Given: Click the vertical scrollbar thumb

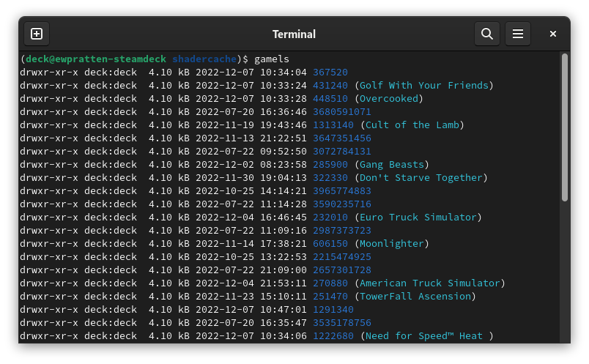Looking at the screenshot, I should (564, 127).
